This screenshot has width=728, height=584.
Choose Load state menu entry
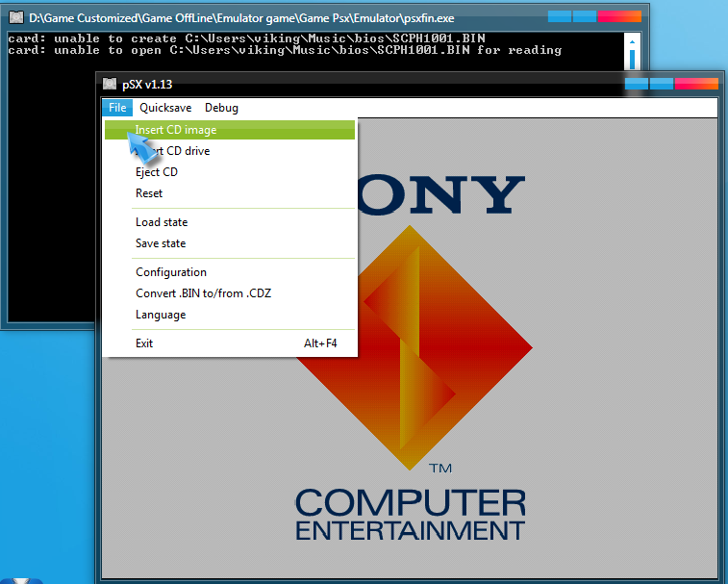(230, 222)
